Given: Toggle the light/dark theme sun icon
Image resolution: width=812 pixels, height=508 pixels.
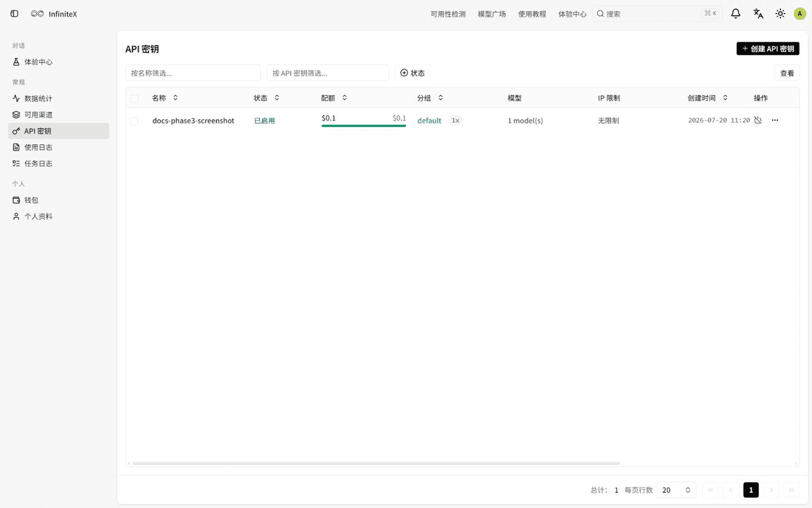Looking at the screenshot, I should click(780, 14).
